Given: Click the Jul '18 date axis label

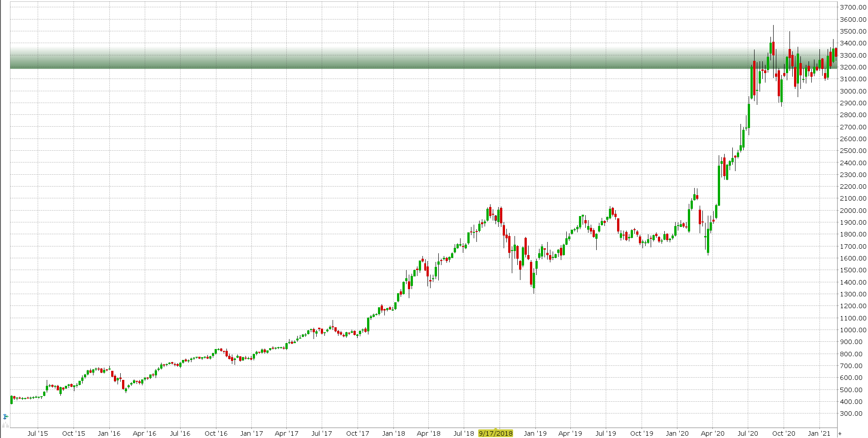Looking at the screenshot, I should pyautogui.click(x=464, y=433).
